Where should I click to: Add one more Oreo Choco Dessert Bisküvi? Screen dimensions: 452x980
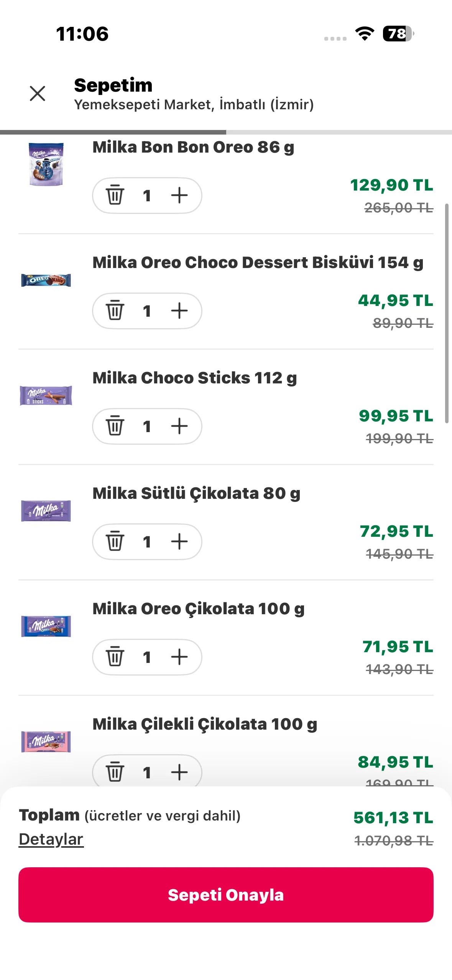pos(179,311)
